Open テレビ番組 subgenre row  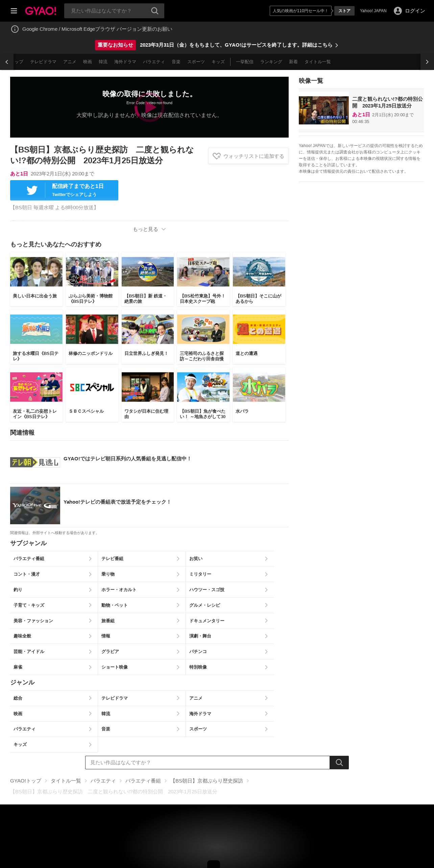[x=142, y=559]
